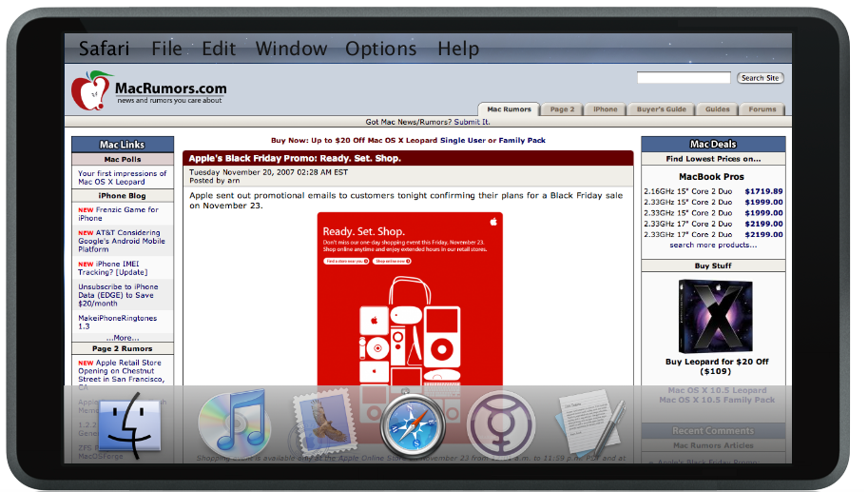Open MakeiPhoneRingtones 1.3 link

[117, 322]
